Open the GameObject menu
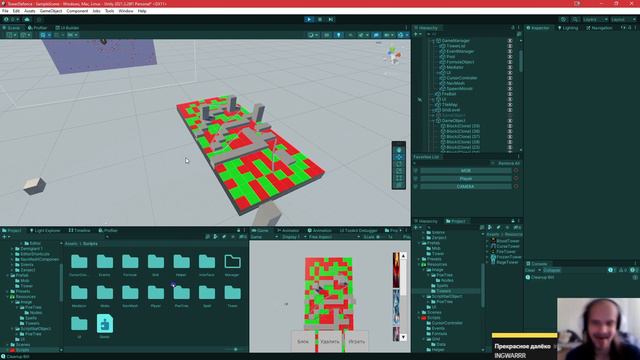 tap(51, 11)
